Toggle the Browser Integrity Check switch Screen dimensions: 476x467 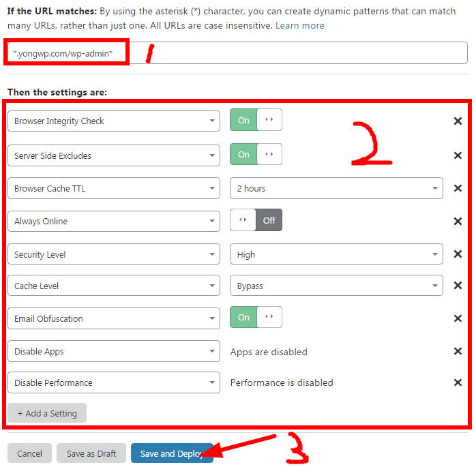(x=256, y=120)
